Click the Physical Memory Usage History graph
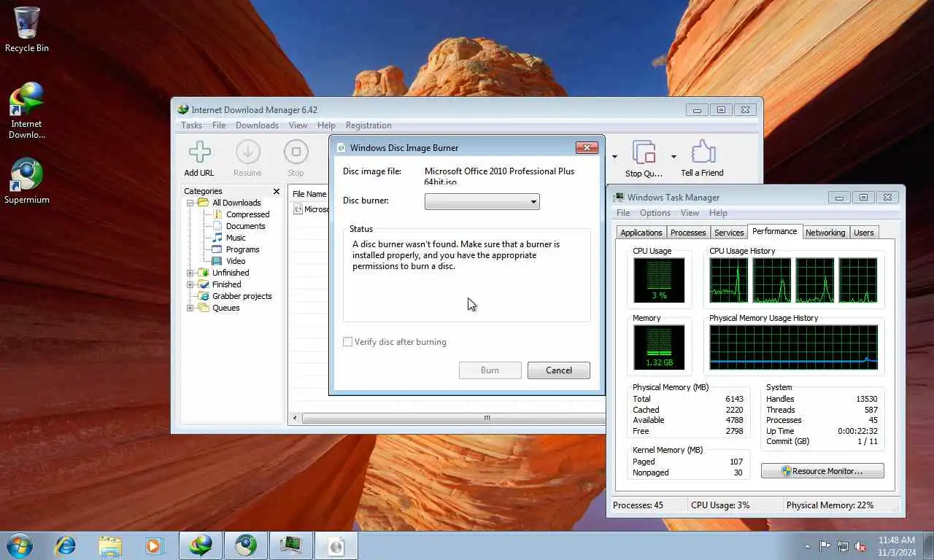 794,347
